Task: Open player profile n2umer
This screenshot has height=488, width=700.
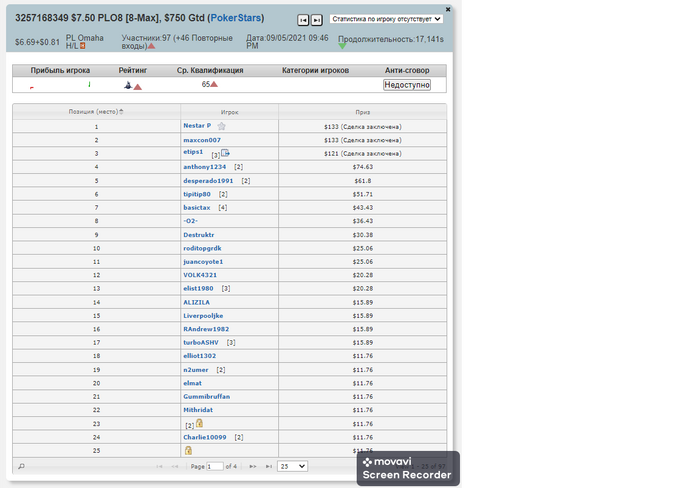Action: coord(196,369)
